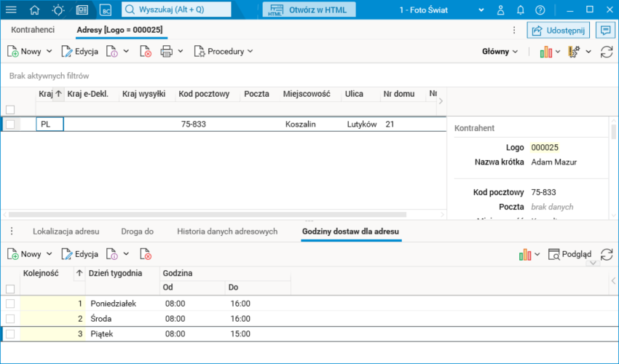The width and height of the screenshot is (619, 364).
Task: Click the address table horizontal scrollbar
Action: (x=208, y=214)
